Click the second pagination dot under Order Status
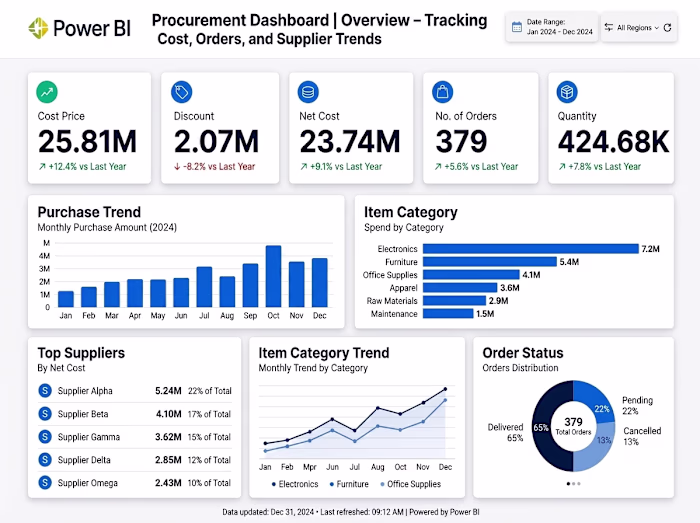The height and width of the screenshot is (523, 700). [x=574, y=484]
